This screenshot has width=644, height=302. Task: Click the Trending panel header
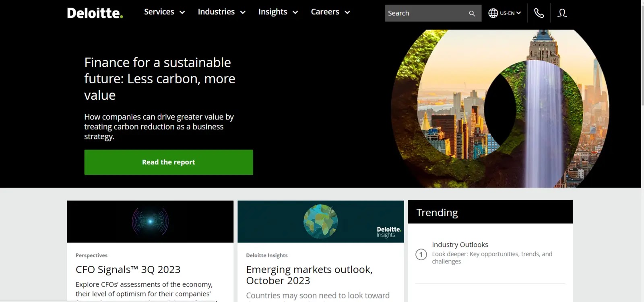pyautogui.click(x=490, y=212)
